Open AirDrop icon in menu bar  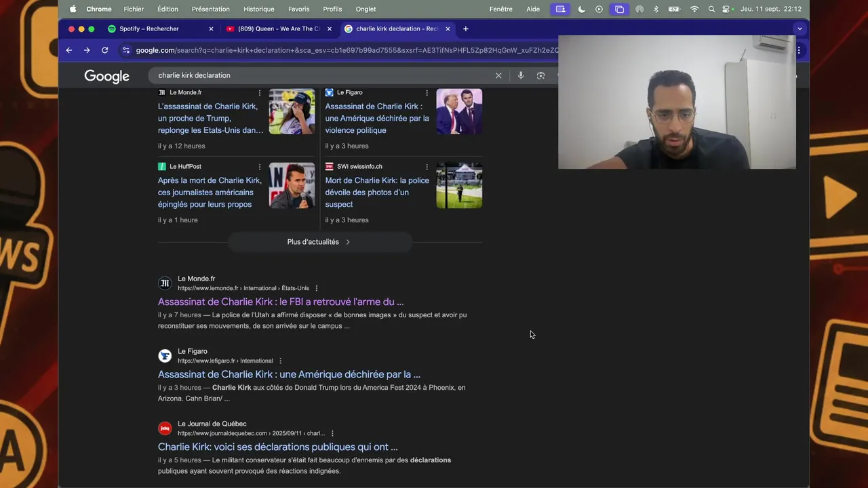tap(639, 9)
